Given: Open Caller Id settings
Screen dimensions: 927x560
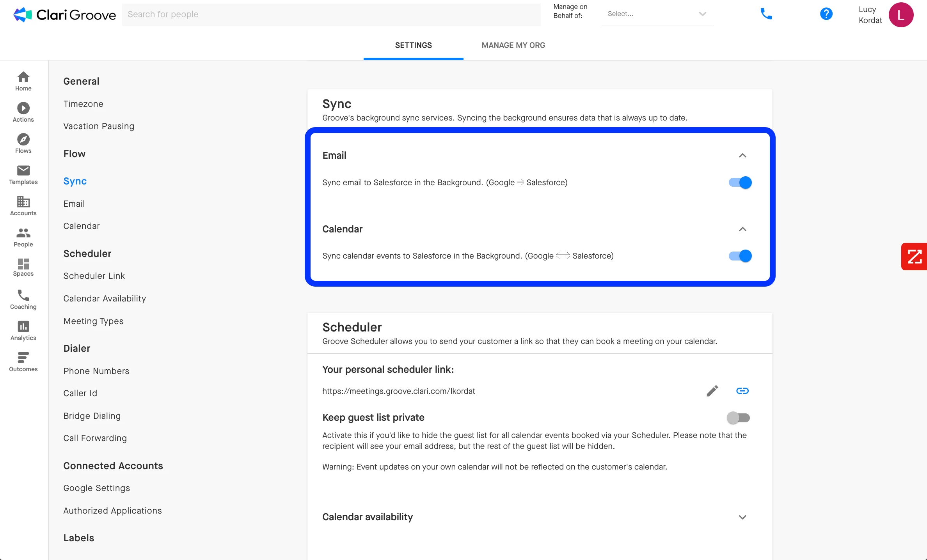Looking at the screenshot, I should point(80,393).
